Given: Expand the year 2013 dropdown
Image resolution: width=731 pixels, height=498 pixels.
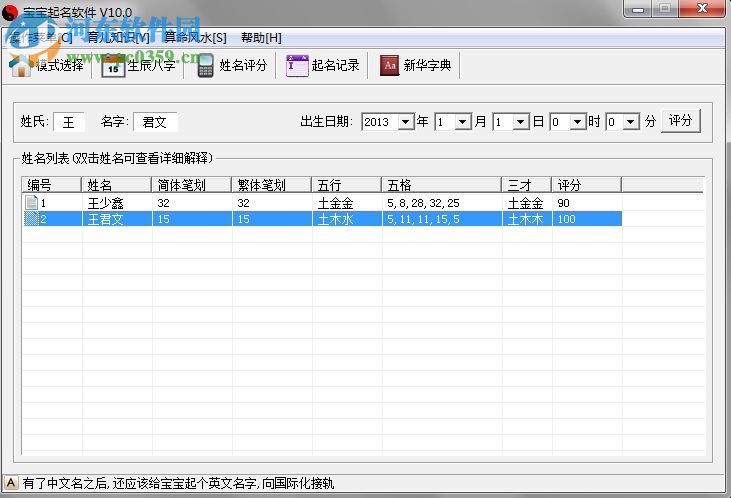Looking at the screenshot, I should coord(406,122).
